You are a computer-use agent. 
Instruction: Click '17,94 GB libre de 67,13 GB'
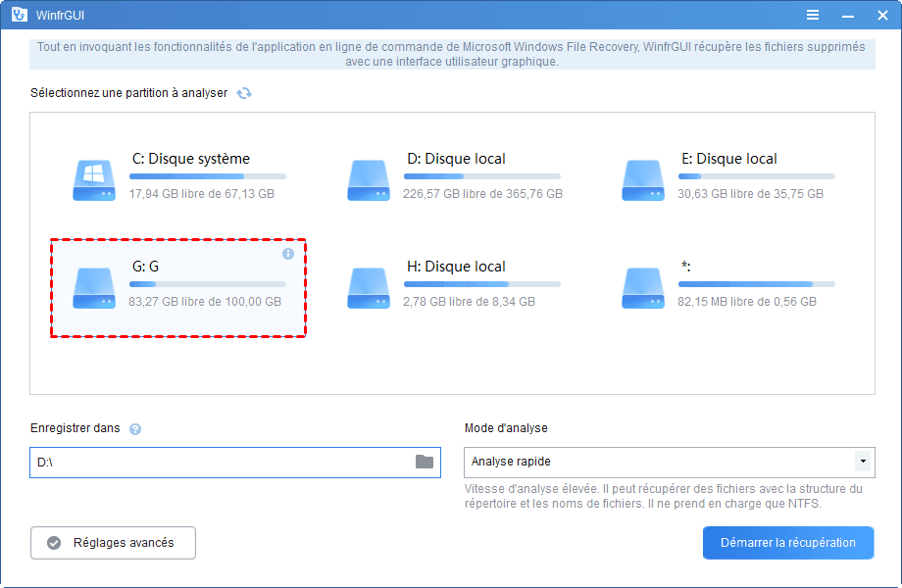201,194
